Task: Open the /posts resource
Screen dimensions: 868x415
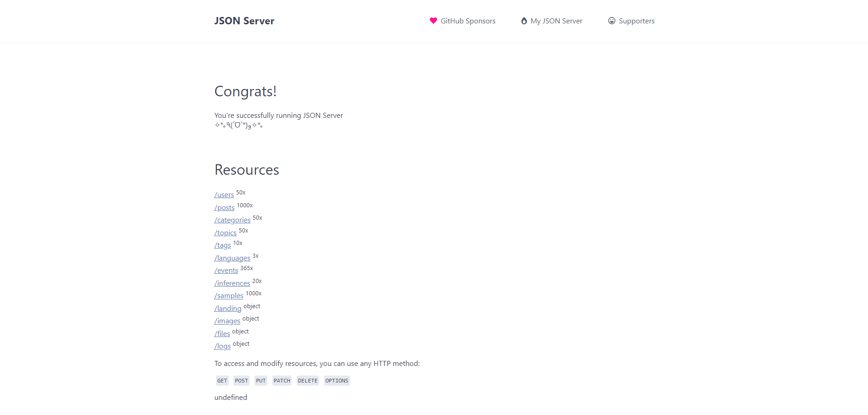Action: coord(225,208)
